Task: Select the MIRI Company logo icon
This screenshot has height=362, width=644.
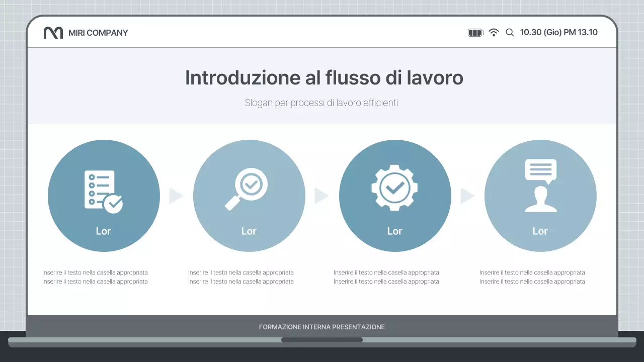Action: [x=53, y=32]
